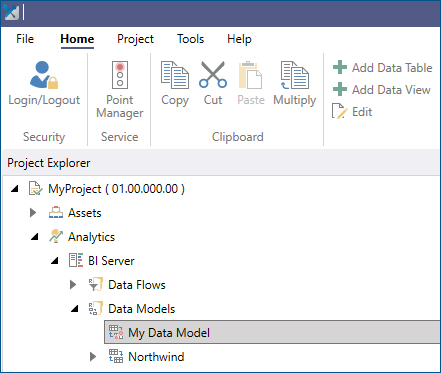Click the Multiply icon

coord(295,75)
